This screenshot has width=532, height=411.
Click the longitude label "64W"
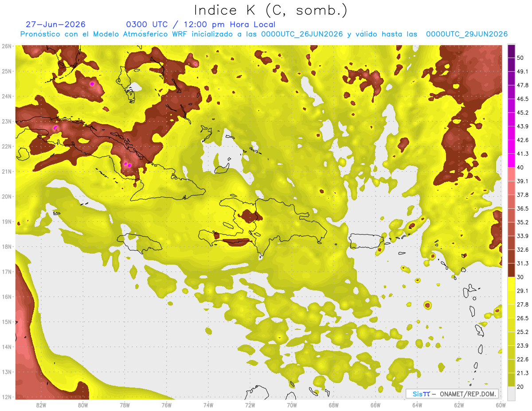(x=417, y=405)
